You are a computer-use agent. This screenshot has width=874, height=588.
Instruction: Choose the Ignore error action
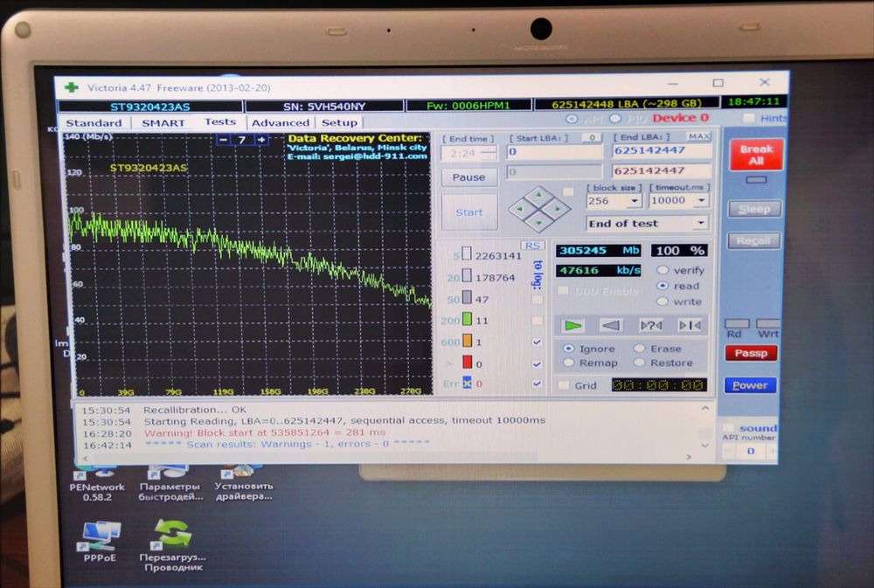(x=568, y=349)
